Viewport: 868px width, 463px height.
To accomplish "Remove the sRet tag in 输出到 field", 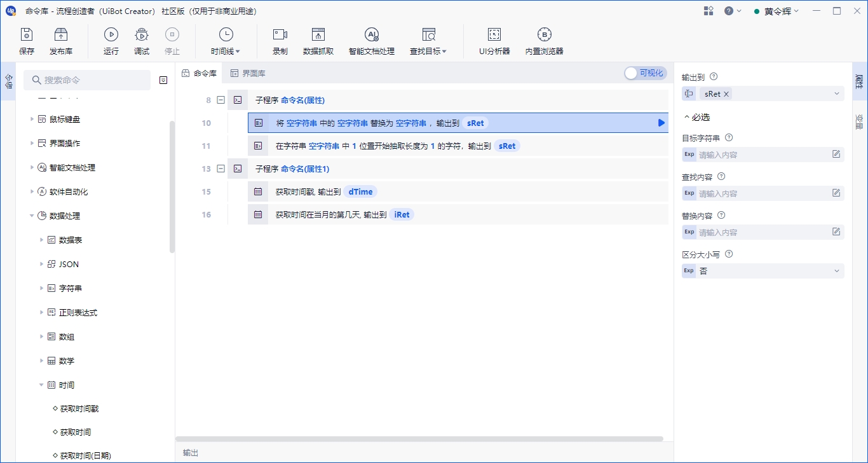I will (x=727, y=93).
